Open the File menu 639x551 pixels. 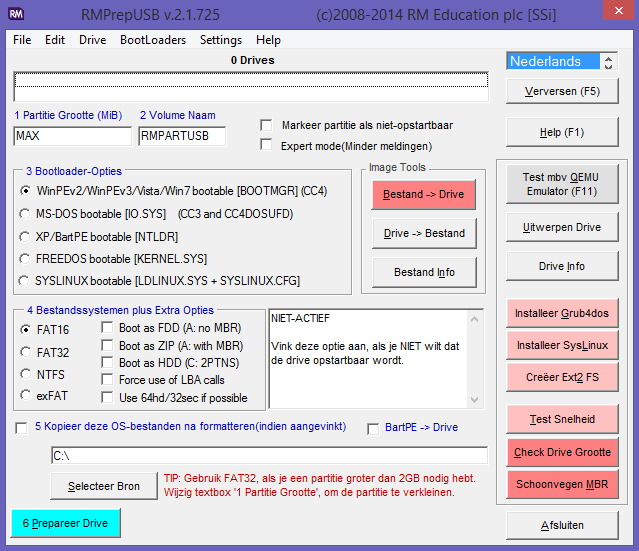[22, 40]
